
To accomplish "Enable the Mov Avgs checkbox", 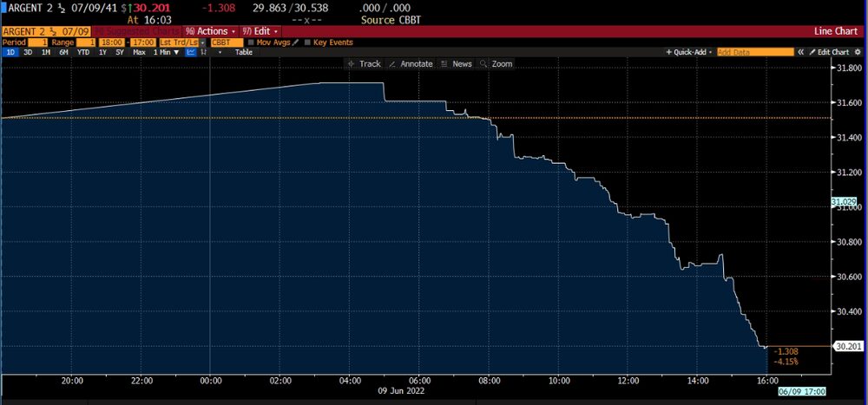I will (251, 42).
